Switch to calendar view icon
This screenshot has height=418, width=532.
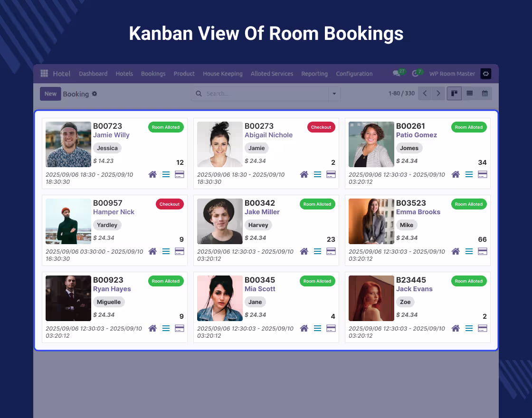[485, 93]
